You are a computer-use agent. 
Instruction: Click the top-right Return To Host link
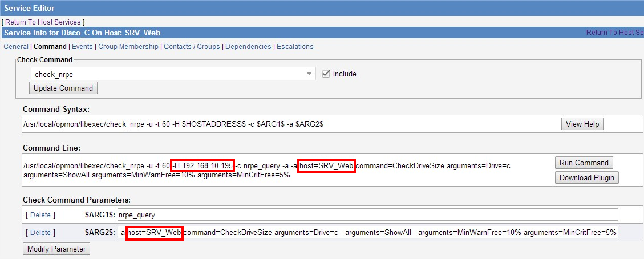click(614, 33)
